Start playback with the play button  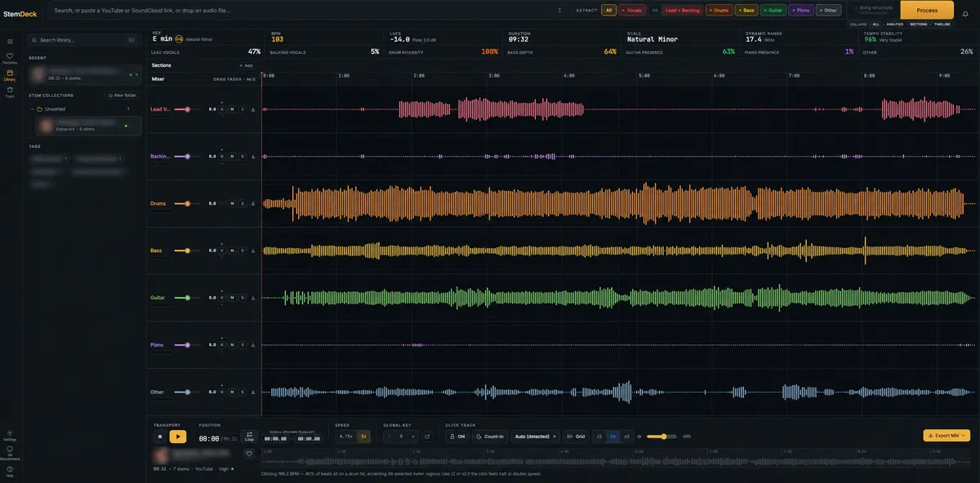(x=178, y=436)
